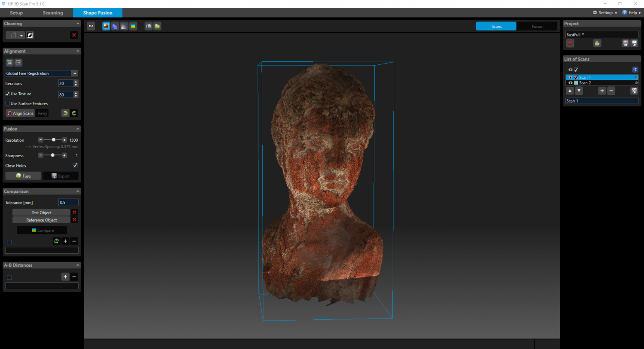Collapse the A-B Distances panel
Image resolution: width=644 pixels, height=349 pixels.
point(78,265)
